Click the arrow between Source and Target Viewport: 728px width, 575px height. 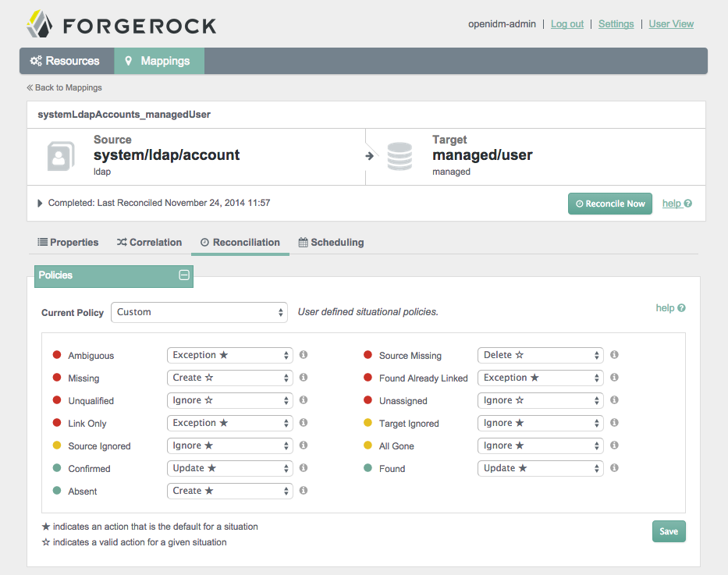pos(370,156)
